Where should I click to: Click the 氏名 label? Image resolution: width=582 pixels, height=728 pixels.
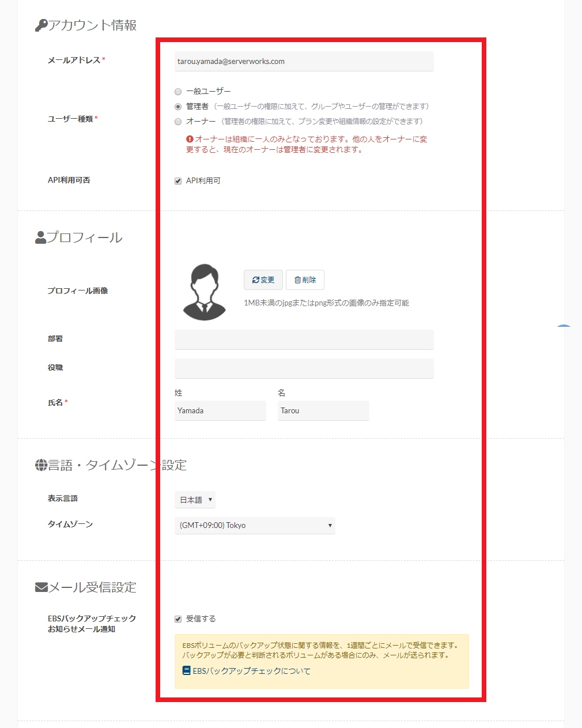click(x=55, y=402)
